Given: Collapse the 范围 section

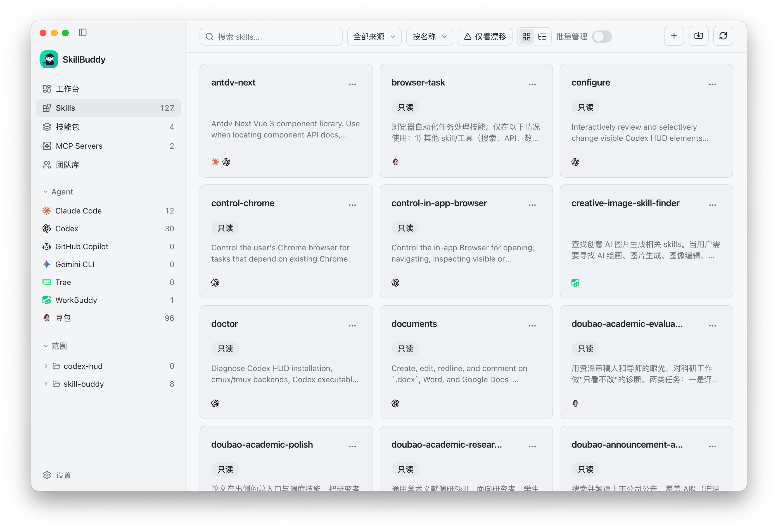Looking at the screenshot, I should point(46,346).
